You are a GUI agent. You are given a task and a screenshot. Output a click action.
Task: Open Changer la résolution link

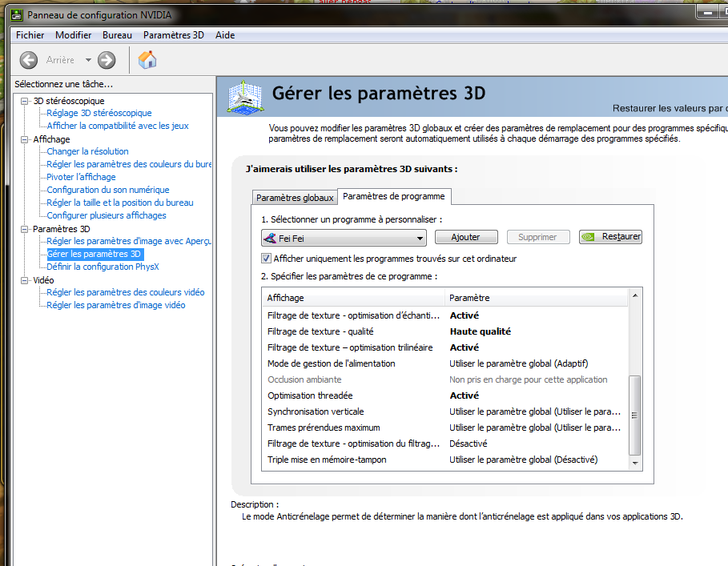click(88, 151)
